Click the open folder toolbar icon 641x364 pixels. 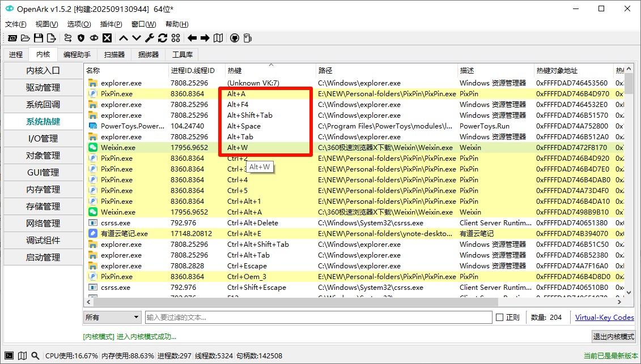(26, 38)
